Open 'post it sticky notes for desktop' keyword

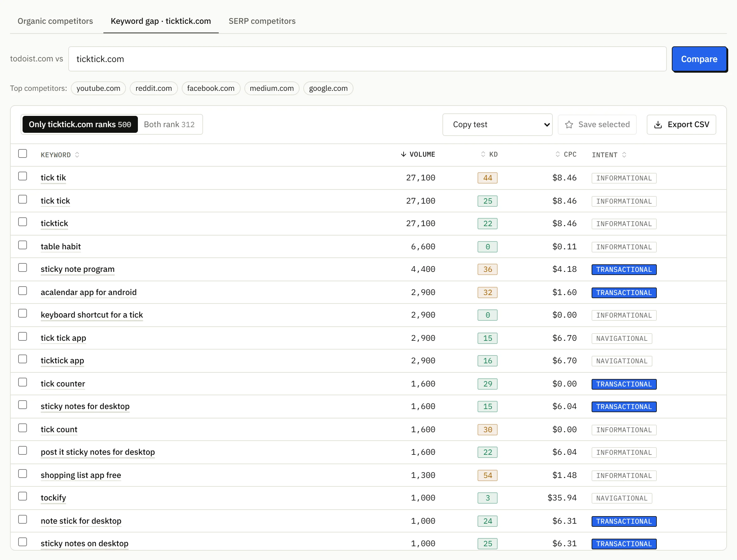98,452
